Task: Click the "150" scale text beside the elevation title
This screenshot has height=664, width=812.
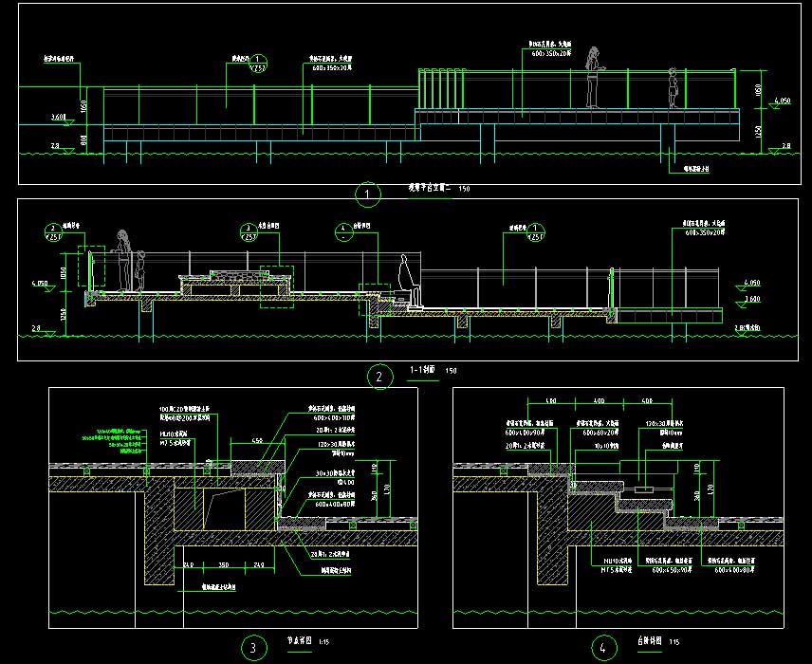Action: pos(464,189)
